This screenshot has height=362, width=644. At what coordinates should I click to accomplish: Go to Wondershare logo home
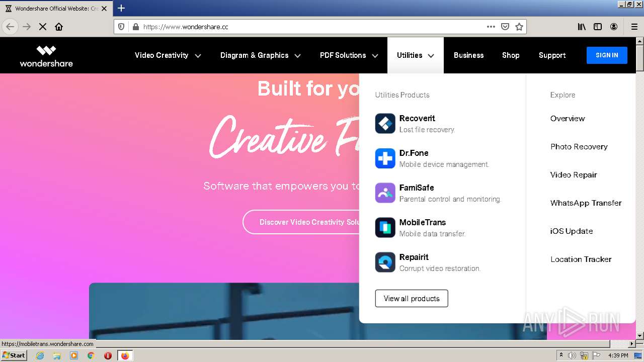coord(46,56)
